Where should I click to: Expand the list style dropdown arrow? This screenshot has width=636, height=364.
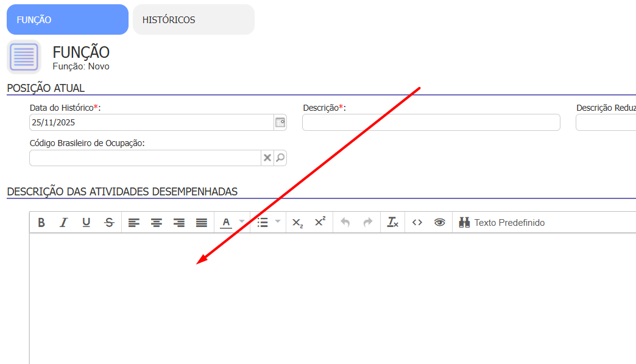click(x=278, y=222)
